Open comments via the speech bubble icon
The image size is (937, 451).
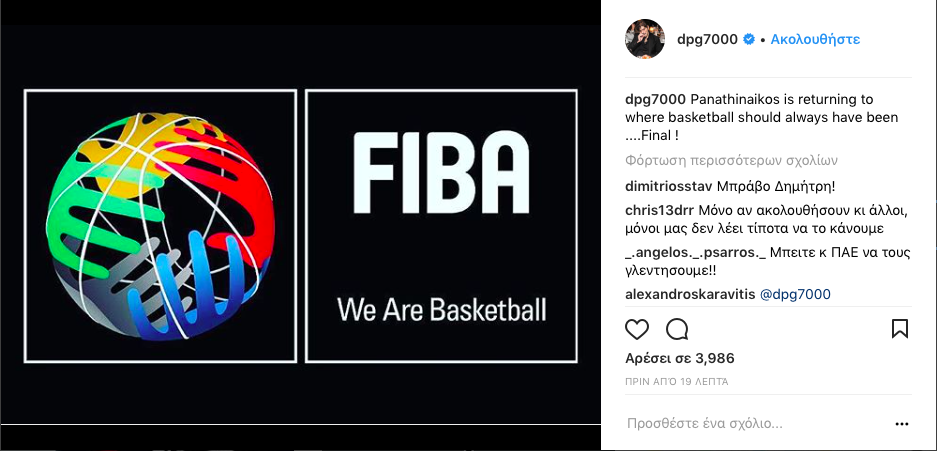pyautogui.click(x=677, y=329)
